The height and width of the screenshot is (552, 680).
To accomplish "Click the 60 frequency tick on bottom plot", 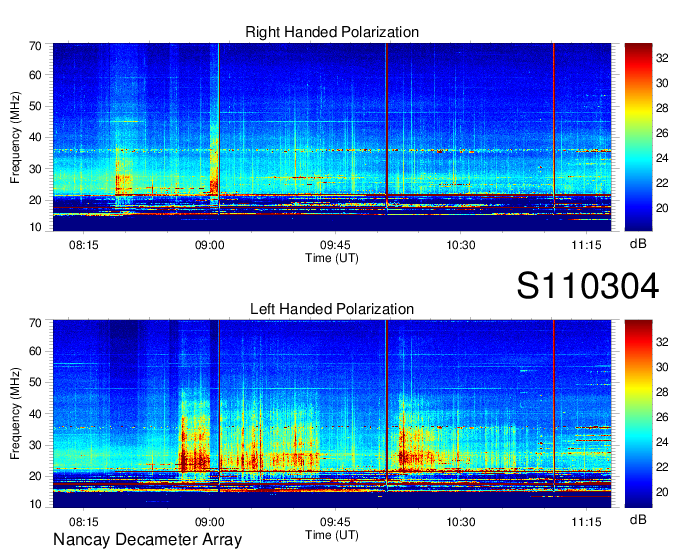I will (x=35, y=351).
